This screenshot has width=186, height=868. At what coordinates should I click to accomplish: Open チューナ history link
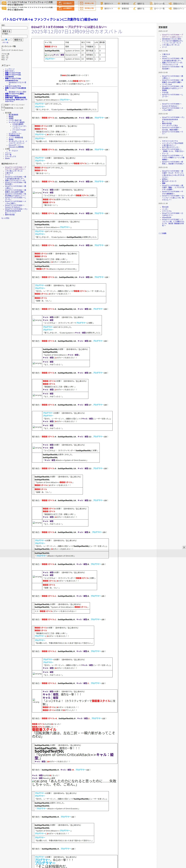click(x=165, y=153)
